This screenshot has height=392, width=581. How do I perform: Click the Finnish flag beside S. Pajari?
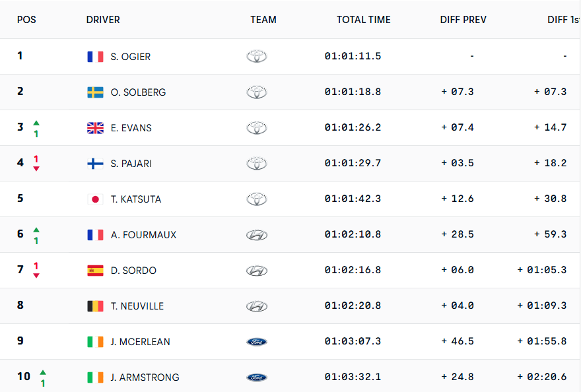(x=95, y=164)
